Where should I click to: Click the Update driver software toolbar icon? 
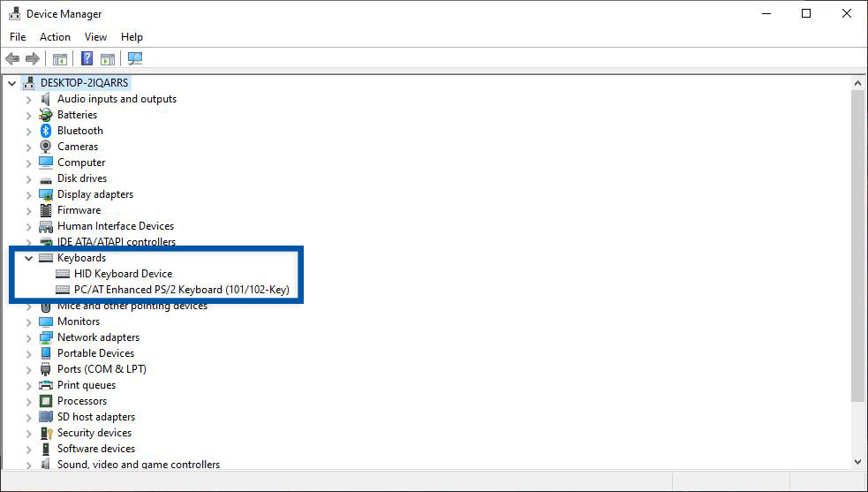point(108,58)
